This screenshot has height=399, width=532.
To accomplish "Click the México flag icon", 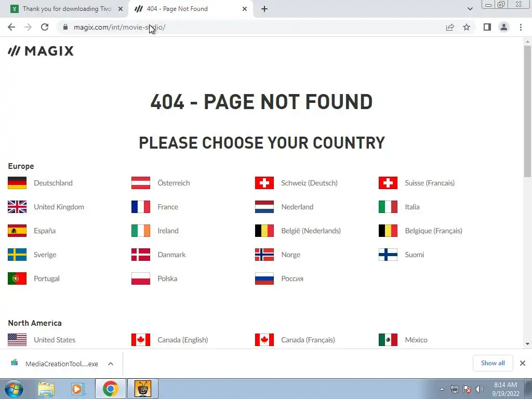I will pos(388,340).
